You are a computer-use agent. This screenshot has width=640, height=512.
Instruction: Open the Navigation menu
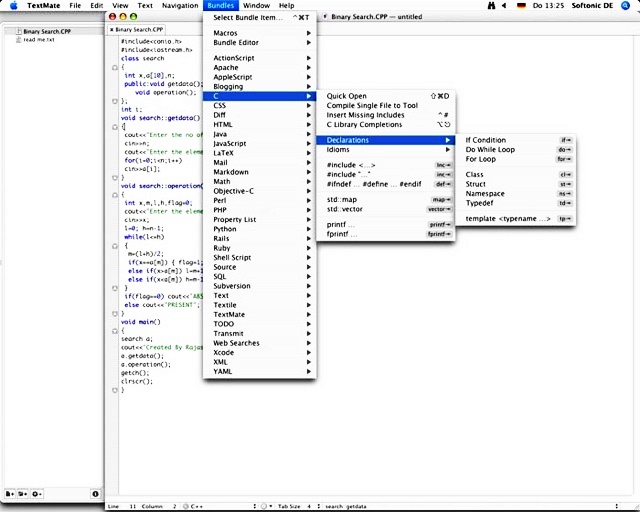click(180, 5)
